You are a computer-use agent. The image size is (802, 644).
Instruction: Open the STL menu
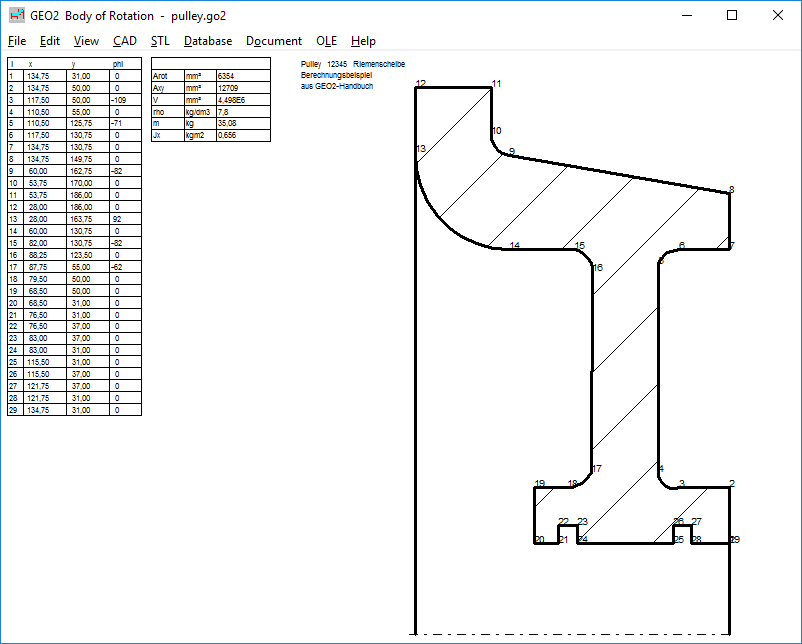coord(160,41)
